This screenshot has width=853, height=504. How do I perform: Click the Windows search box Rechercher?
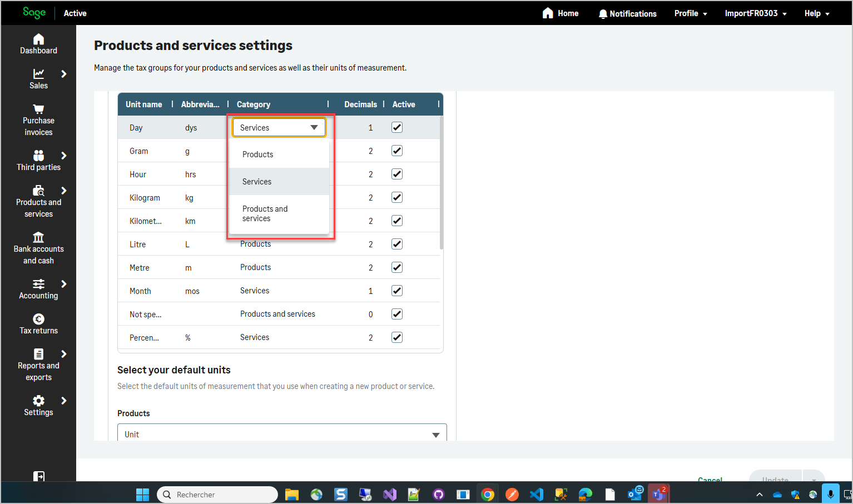point(217,494)
